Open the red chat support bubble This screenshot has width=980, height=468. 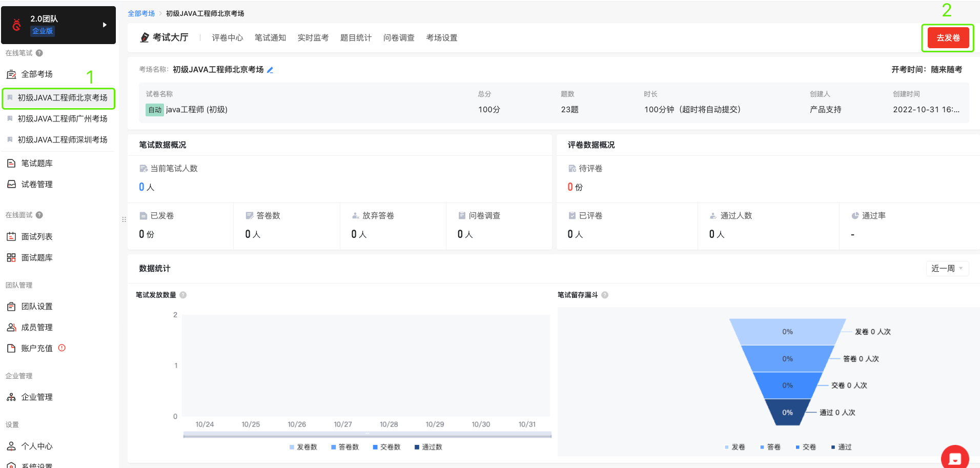pyautogui.click(x=955, y=457)
